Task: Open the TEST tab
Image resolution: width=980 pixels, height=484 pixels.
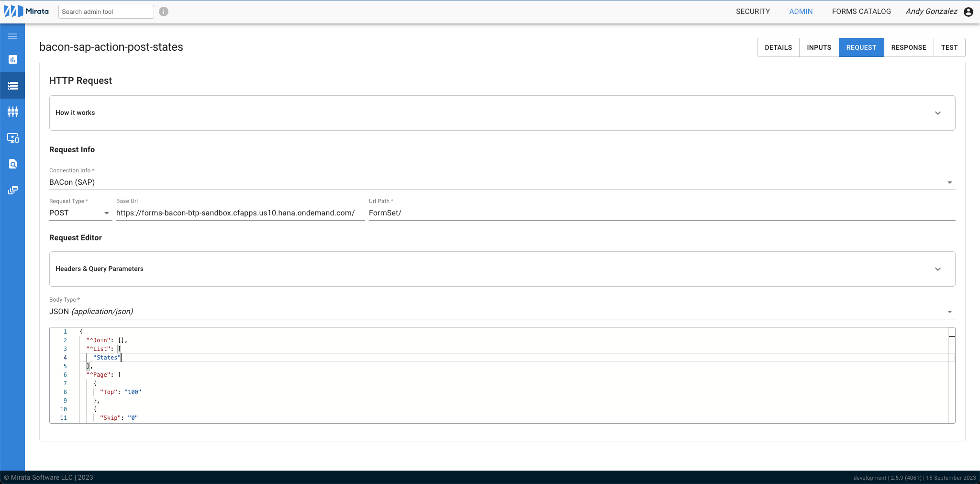Action: click(x=949, y=47)
